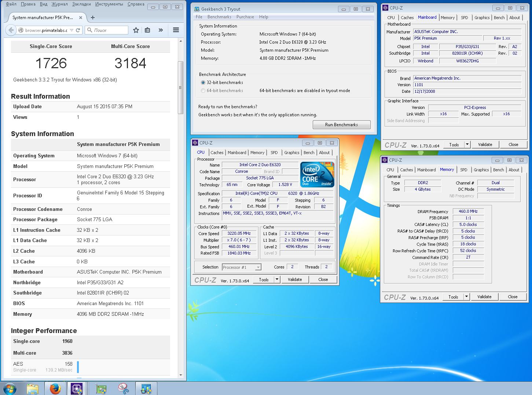Close the System manufacturer P5K tab
The width and height of the screenshot is (532, 395).
[81, 17]
